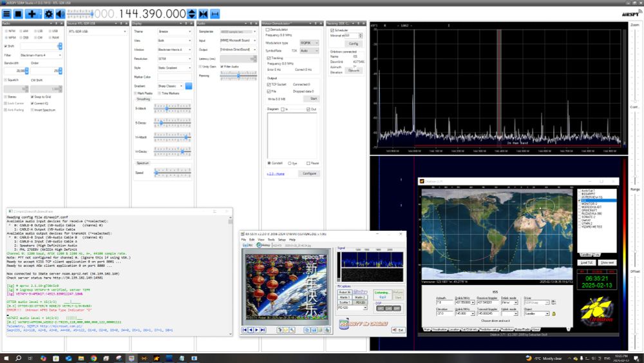Show next image in RX-SSTV
Viewport: 644px width, 363px height.
tap(257, 329)
